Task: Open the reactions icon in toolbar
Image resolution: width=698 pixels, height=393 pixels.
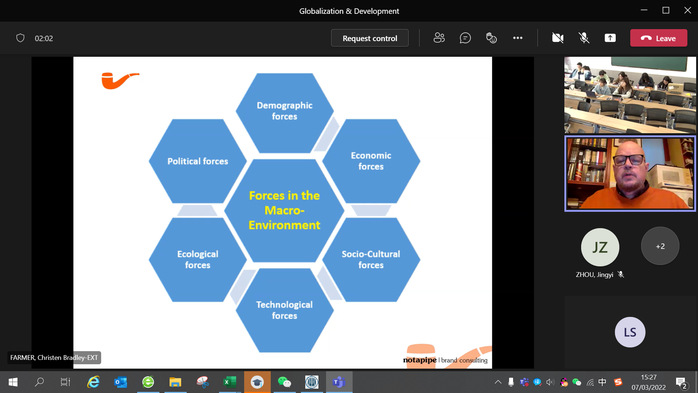Action: click(x=491, y=38)
